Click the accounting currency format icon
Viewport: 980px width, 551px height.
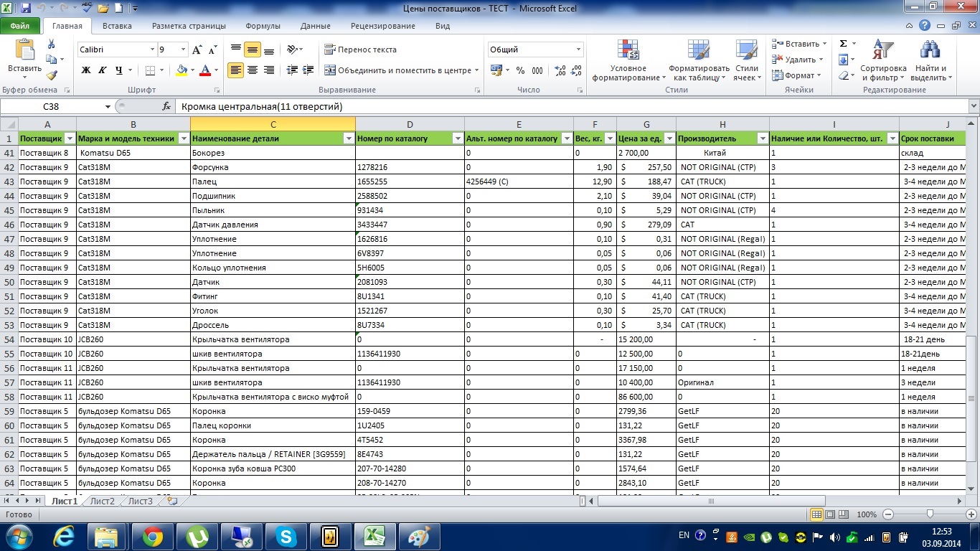pyautogui.click(x=496, y=70)
